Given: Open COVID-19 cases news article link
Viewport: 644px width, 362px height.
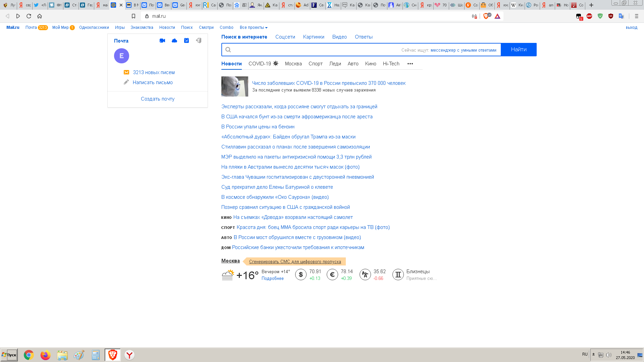Looking at the screenshot, I should pyautogui.click(x=329, y=83).
